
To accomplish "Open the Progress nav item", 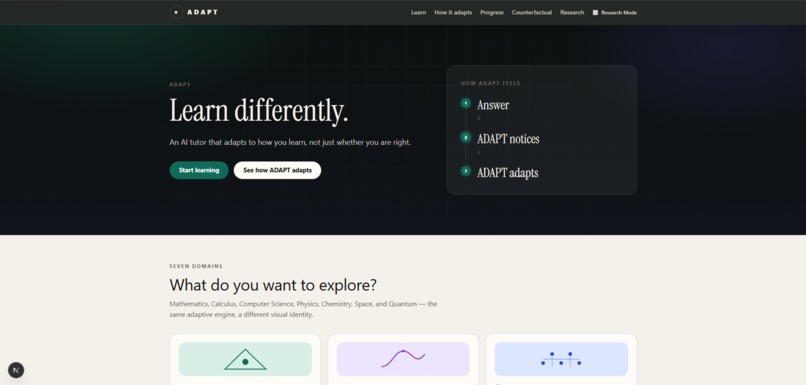I will pos(492,12).
